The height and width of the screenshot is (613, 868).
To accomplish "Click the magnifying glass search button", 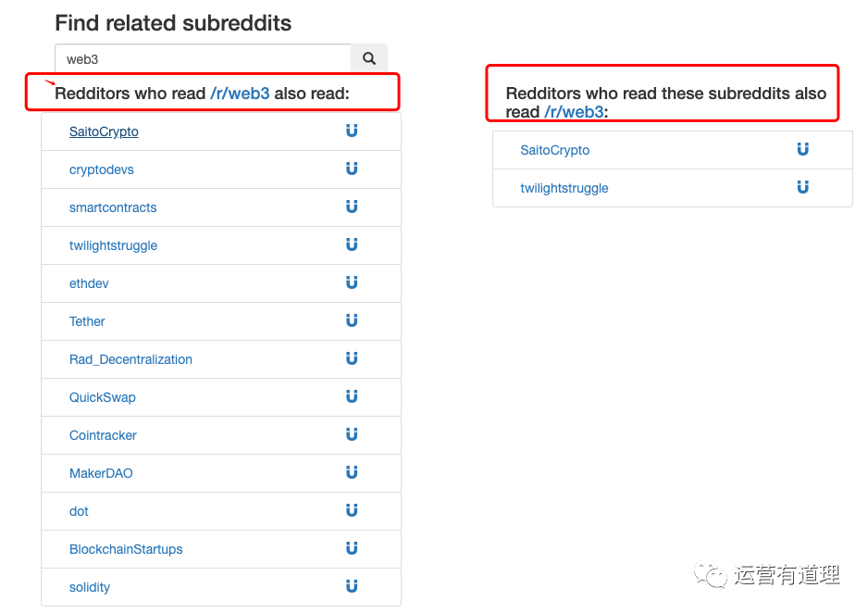I will [369, 58].
